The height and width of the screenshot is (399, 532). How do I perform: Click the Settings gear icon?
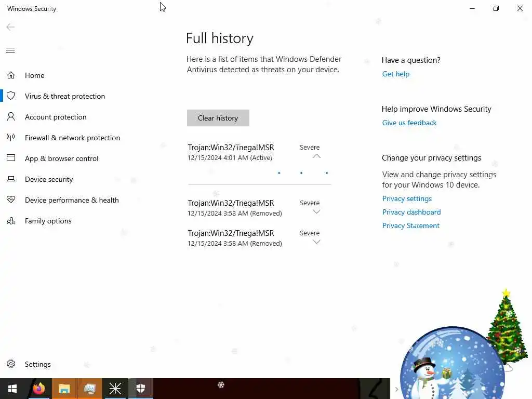(x=11, y=364)
